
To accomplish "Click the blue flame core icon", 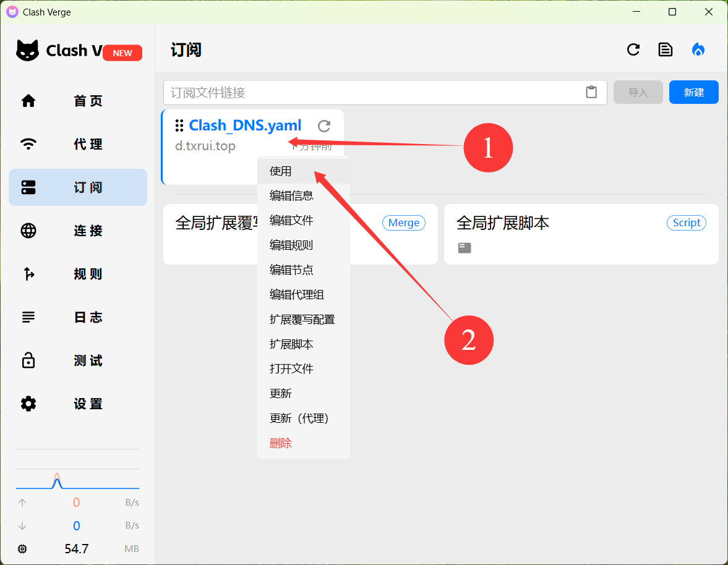I will click(x=698, y=50).
